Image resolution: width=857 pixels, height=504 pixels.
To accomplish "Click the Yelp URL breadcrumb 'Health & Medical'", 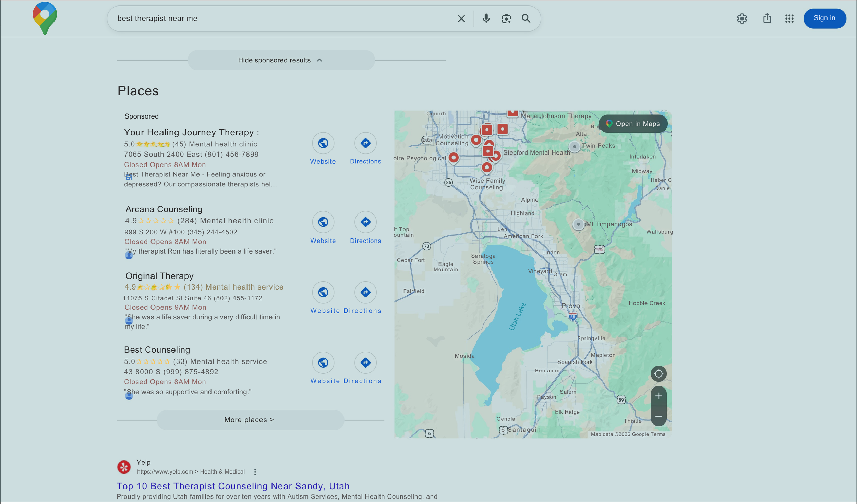I will [x=222, y=472].
